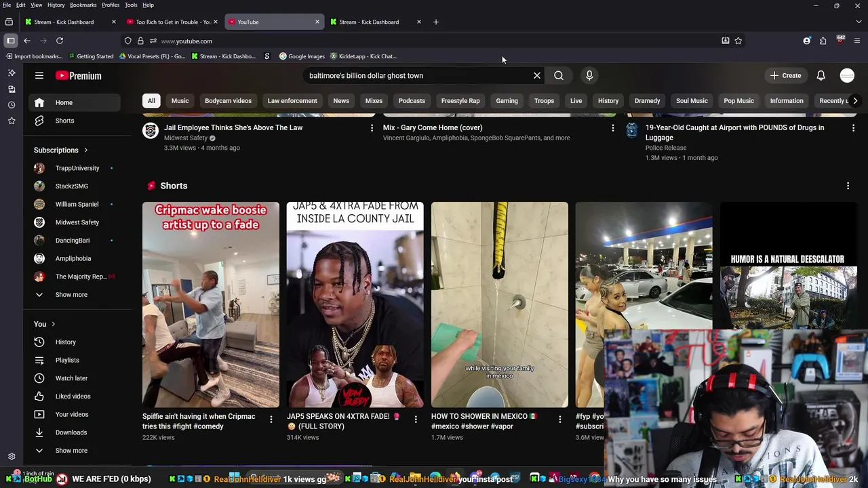Open Shorts in the sidebar

click(x=75, y=121)
